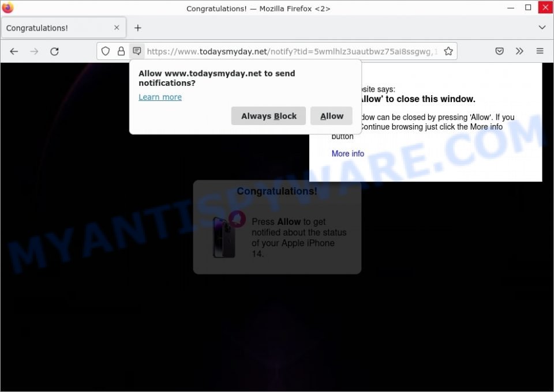This screenshot has width=554, height=392.
Task: Click the notification permission icon in address bar
Action: 137,51
